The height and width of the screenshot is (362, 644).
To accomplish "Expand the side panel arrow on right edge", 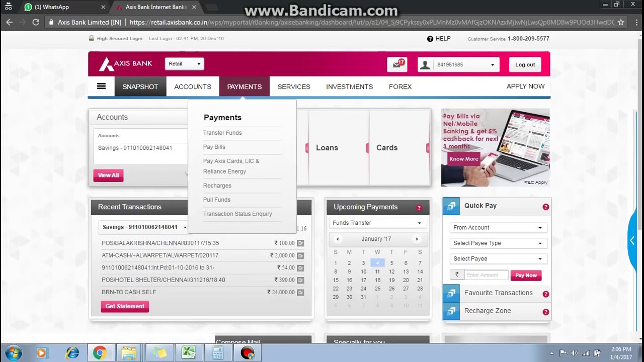I will [x=632, y=241].
